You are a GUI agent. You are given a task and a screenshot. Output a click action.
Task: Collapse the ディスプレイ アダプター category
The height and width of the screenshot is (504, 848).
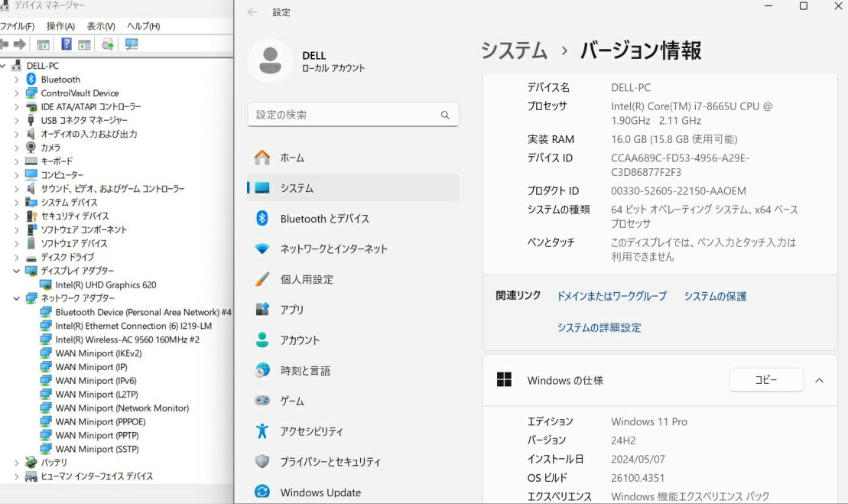(16, 271)
